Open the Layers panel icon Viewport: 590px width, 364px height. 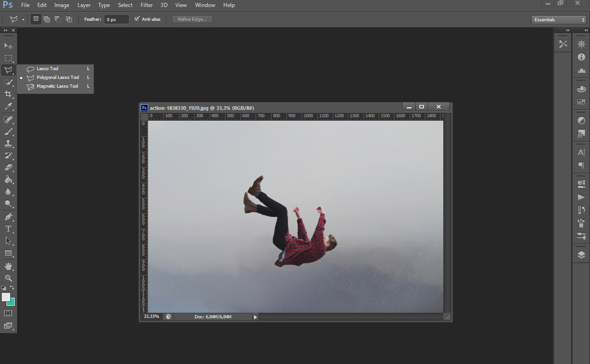[x=581, y=255]
